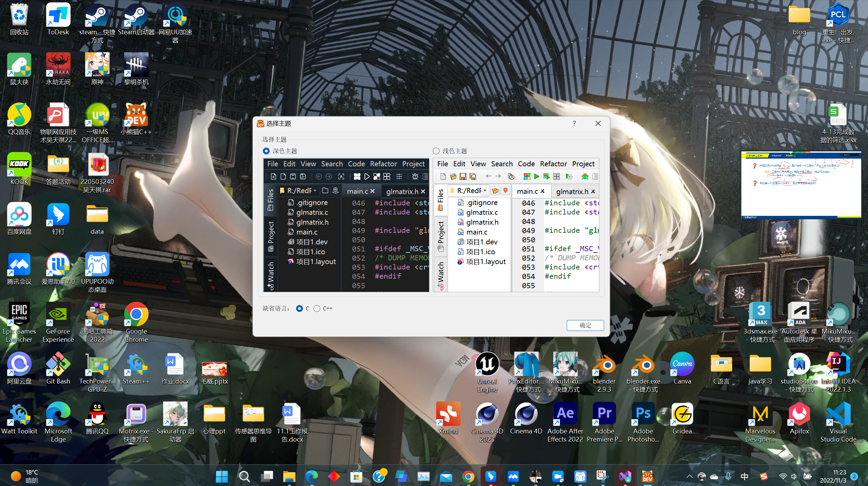Toggle input method 中 indicator in tray
This screenshot has width=868, height=486.
(745, 476)
